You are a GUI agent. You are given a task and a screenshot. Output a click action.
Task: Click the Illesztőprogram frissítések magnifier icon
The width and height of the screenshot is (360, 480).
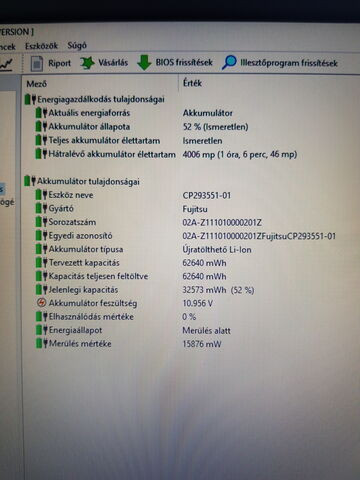[x=229, y=62]
